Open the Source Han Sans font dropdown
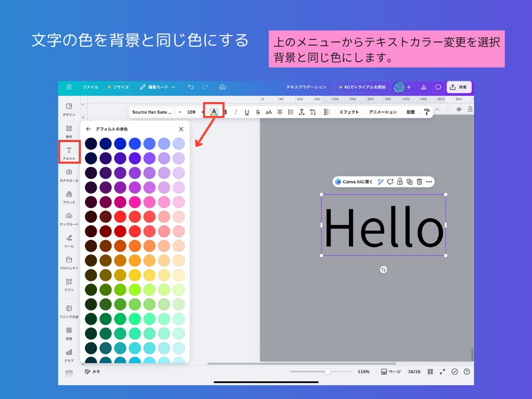This screenshot has width=532, height=399. [152, 112]
